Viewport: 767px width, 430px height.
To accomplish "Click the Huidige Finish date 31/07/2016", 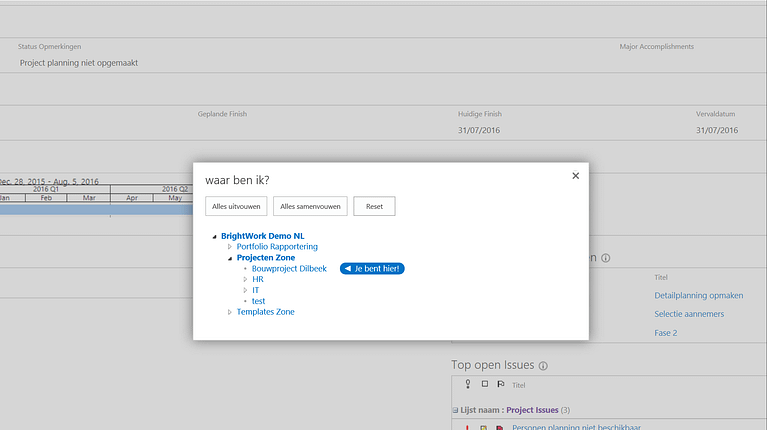I will (479, 130).
